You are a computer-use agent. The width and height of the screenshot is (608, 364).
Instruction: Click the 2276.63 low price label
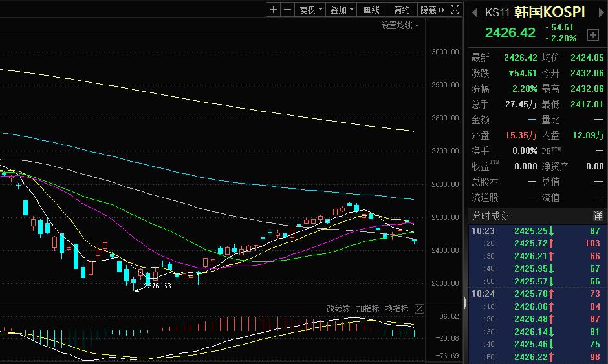coord(157,286)
